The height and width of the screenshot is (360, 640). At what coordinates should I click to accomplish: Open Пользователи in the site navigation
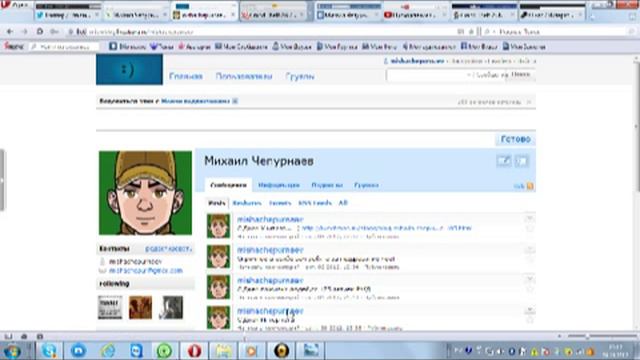tap(244, 76)
